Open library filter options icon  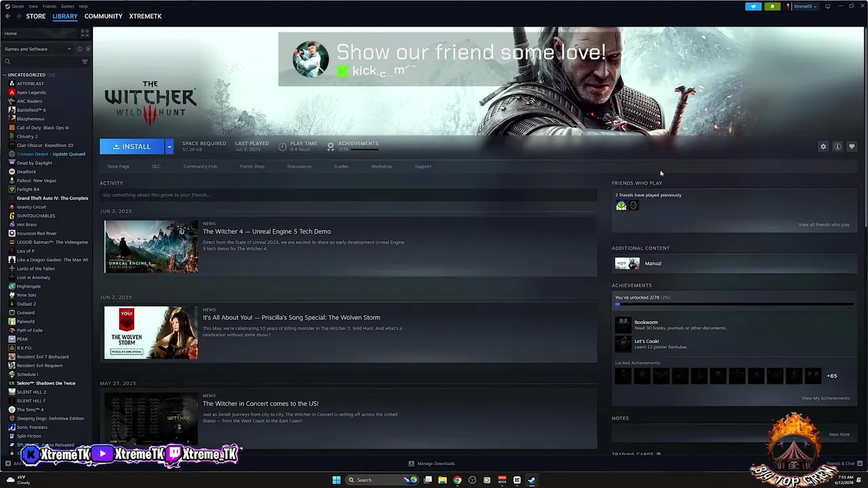[x=85, y=62]
